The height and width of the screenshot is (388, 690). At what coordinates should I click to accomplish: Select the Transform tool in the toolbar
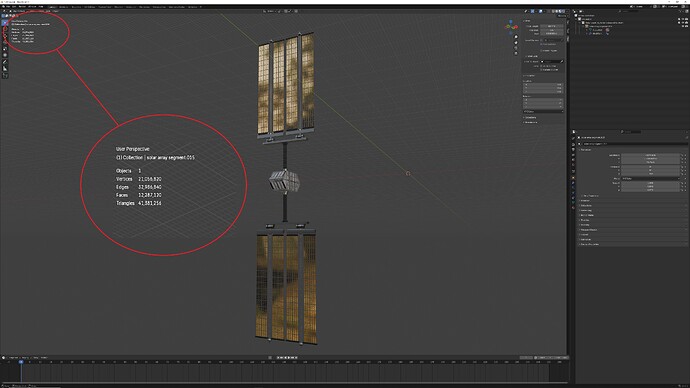5,55
